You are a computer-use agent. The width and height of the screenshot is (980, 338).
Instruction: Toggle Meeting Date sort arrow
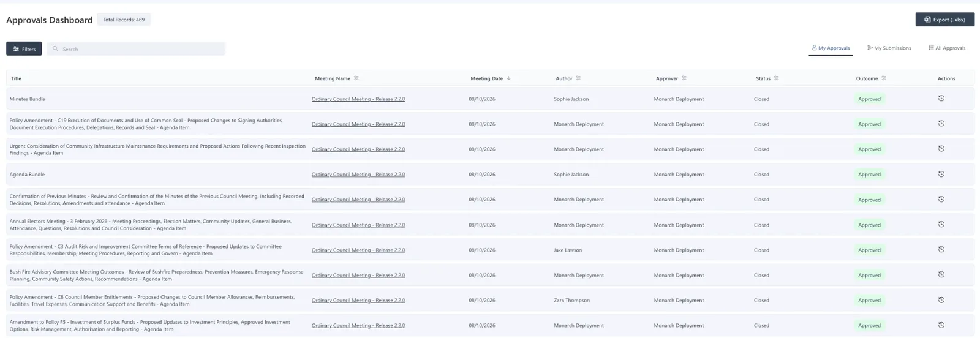coord(508,78)
